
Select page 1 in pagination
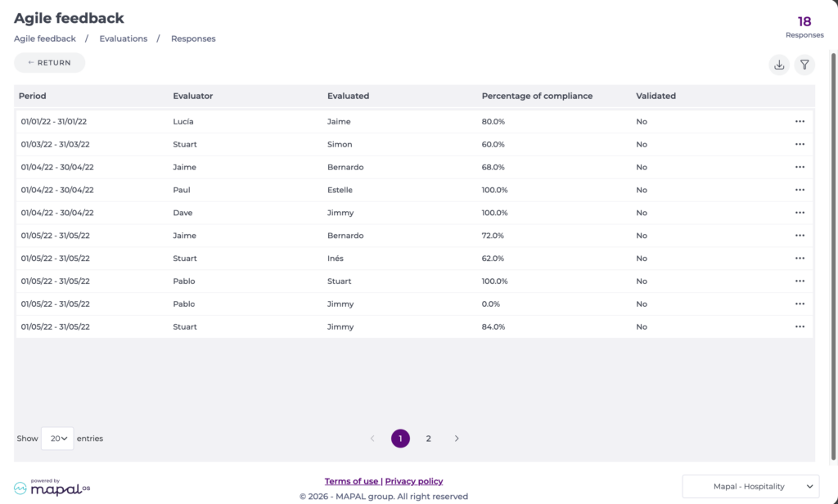pyautogui.click(x=400, y=439)
